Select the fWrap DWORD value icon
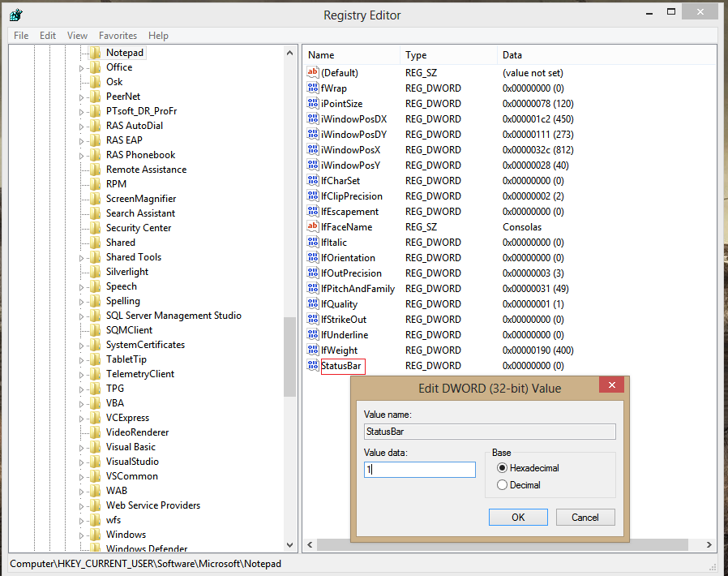The width and height of the screenshot is (728, 576). 313,88
